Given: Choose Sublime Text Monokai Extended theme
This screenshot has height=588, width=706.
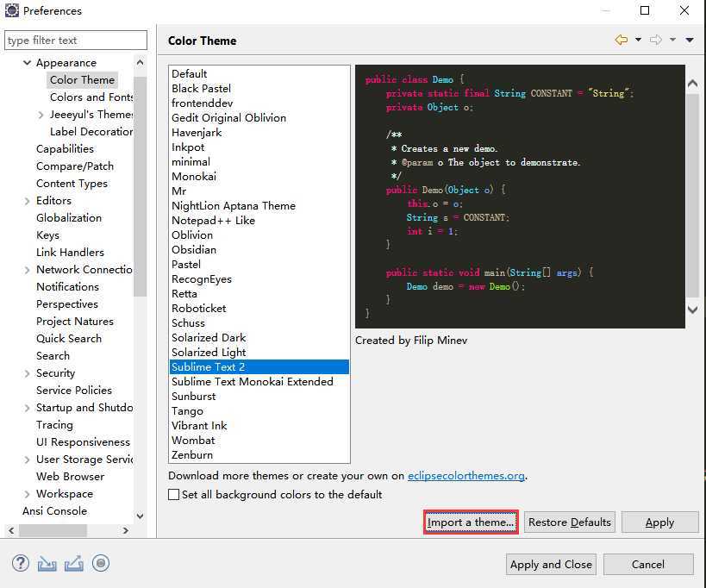Looking at the screenshot, I should (x=259, y=382).
